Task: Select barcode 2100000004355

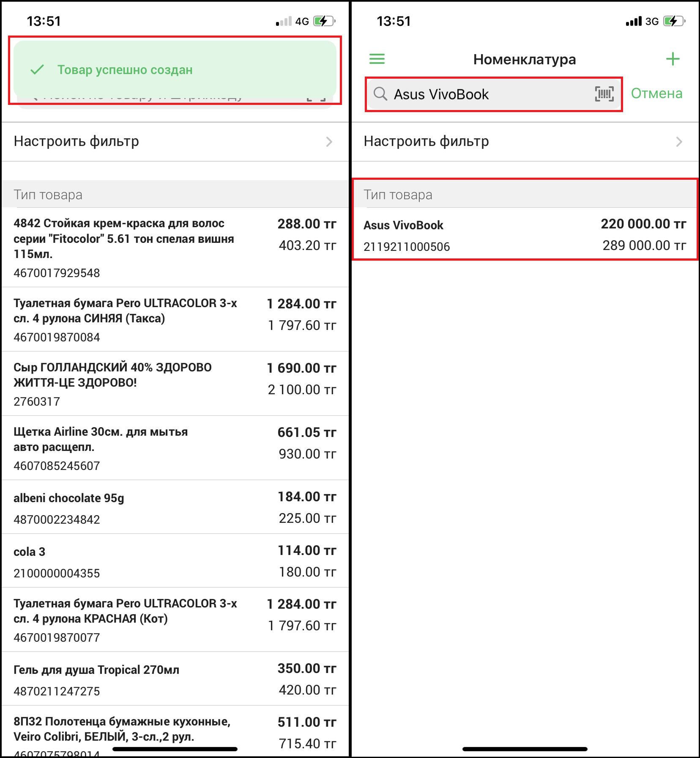Action: pyautogui.click(x=57, y=573)
